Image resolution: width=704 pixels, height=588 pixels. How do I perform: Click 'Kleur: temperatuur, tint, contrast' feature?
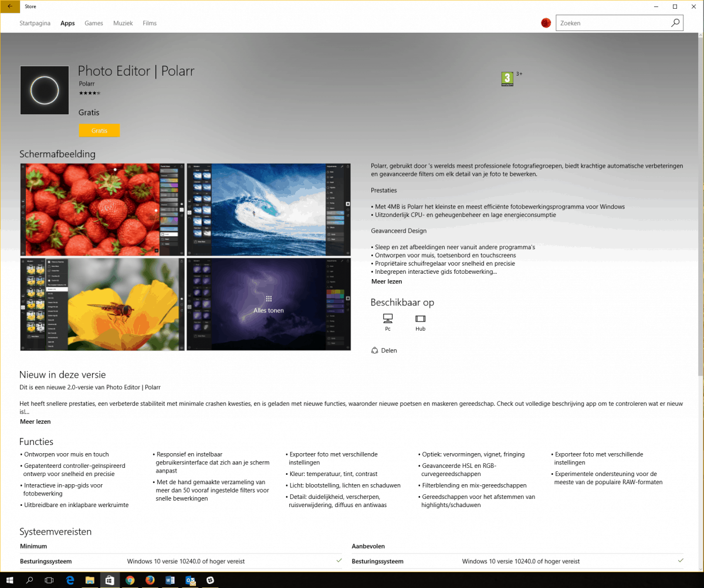coord(333,474)
